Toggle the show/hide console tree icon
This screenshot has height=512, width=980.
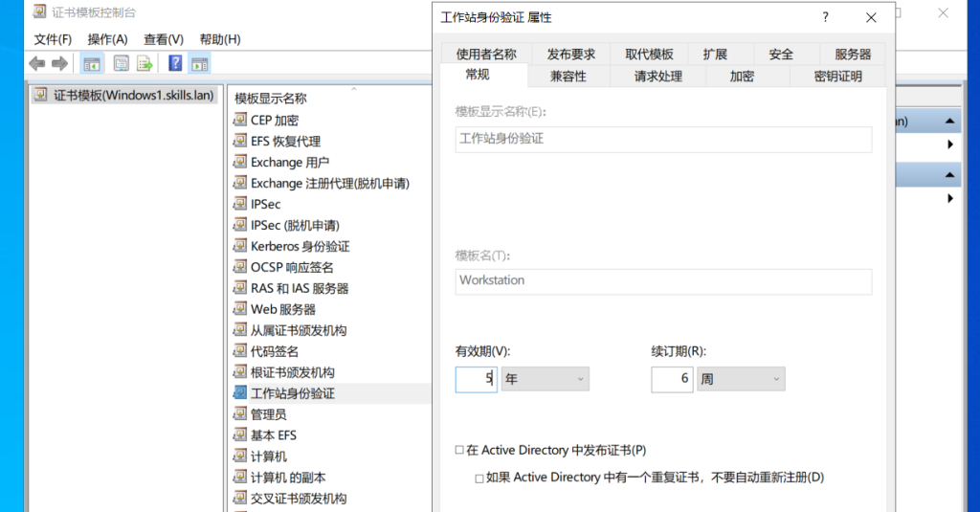click(92, 64)
